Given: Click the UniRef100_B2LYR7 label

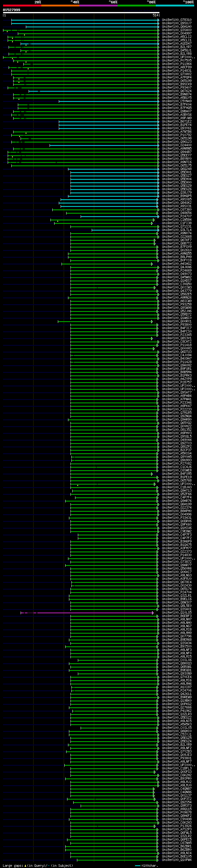Looking at the screenshot, I should point(177,47).
